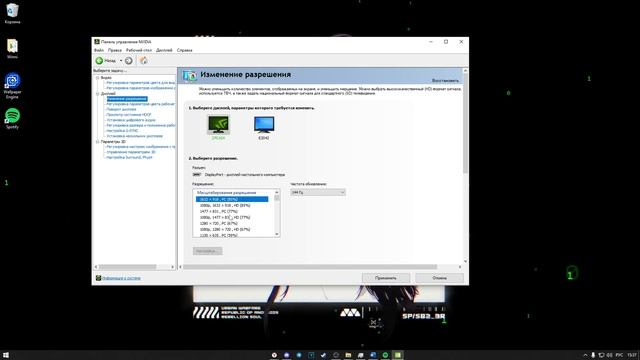Open the Рабочий стол menu

pos(139,50)
